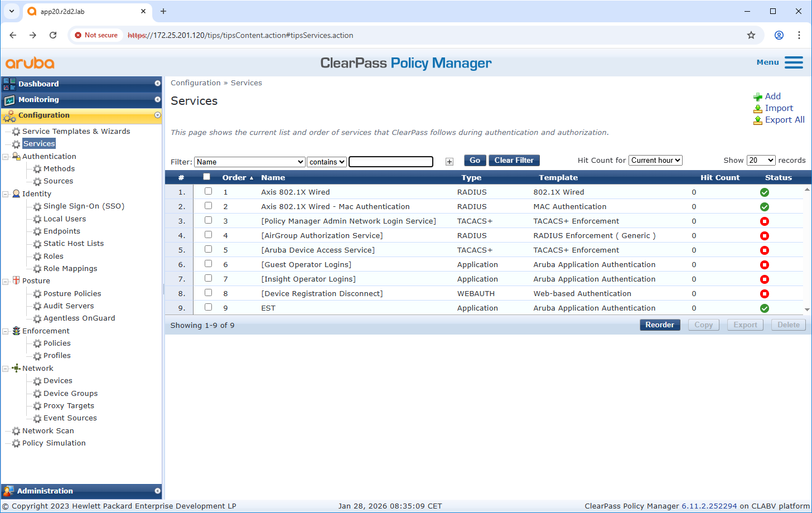Click the Export All icon
The image size is (812, 513).
[x=757, y=120]
